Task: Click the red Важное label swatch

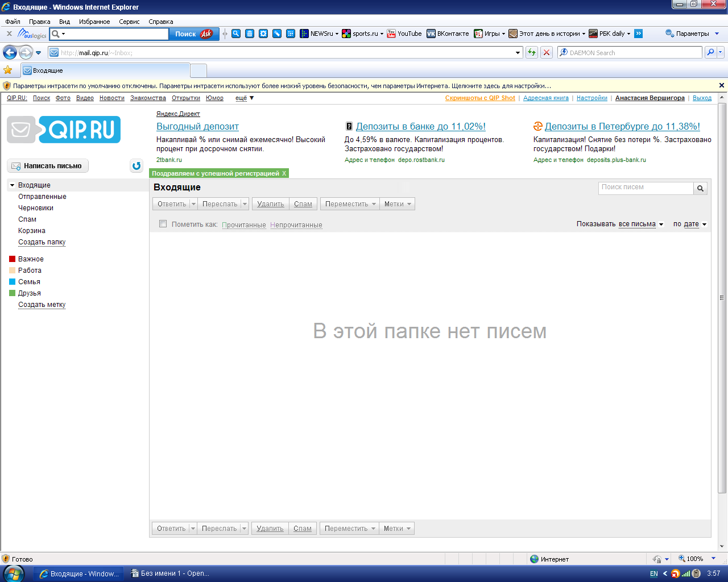Action: (13, 259)
